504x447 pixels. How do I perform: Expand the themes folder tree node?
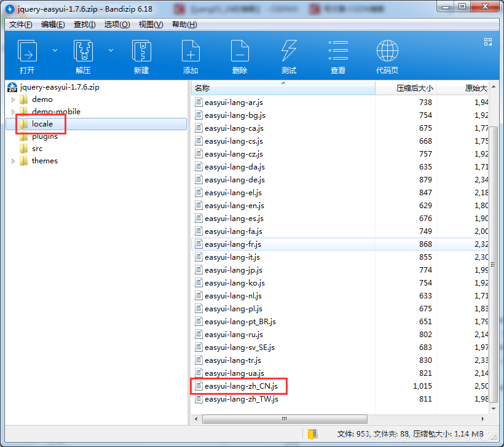[13, 161]
